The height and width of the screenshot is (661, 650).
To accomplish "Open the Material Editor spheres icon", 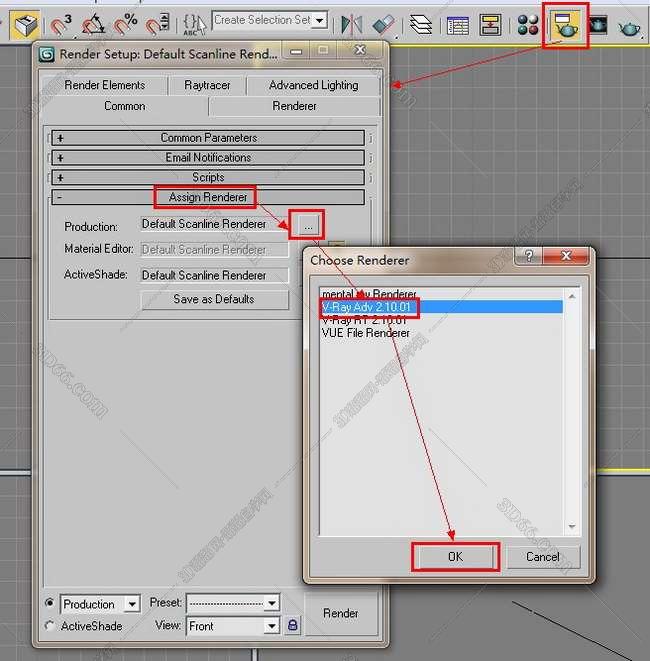I will 528,24.
